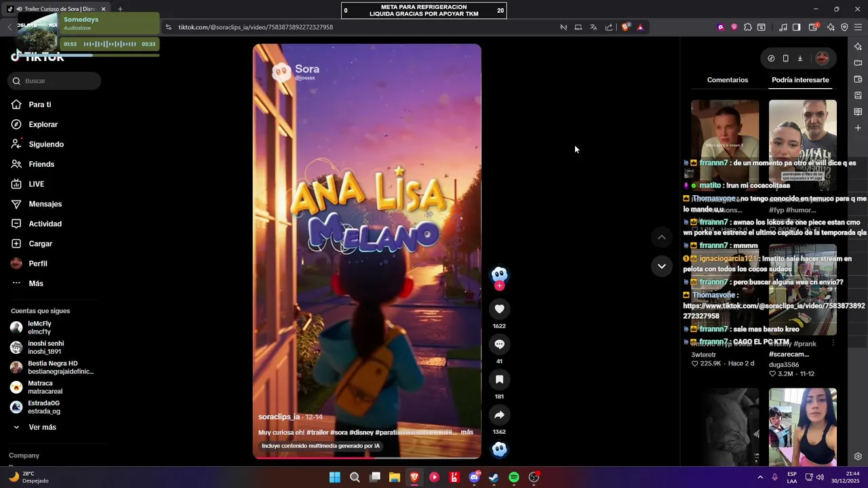This screenshot has height=488, width=868.
Task: Click share page icon in address bar
Action: click(x=609, y=27)
